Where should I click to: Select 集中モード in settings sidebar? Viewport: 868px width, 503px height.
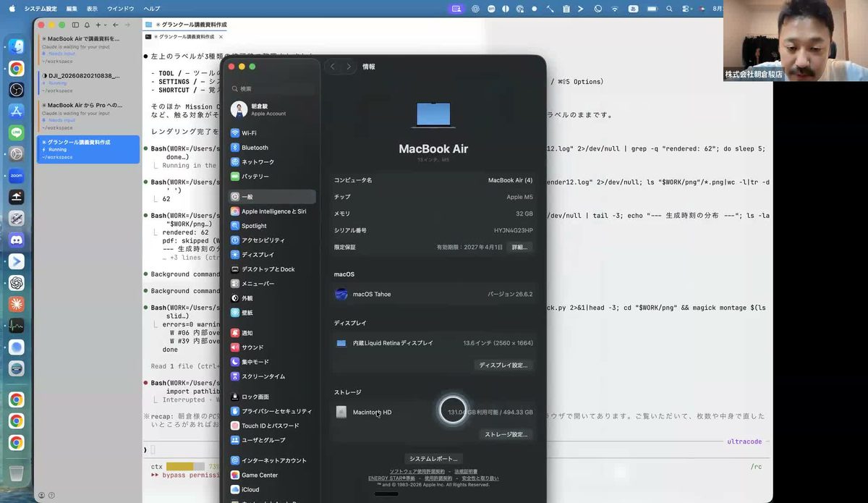click(272, 362)
